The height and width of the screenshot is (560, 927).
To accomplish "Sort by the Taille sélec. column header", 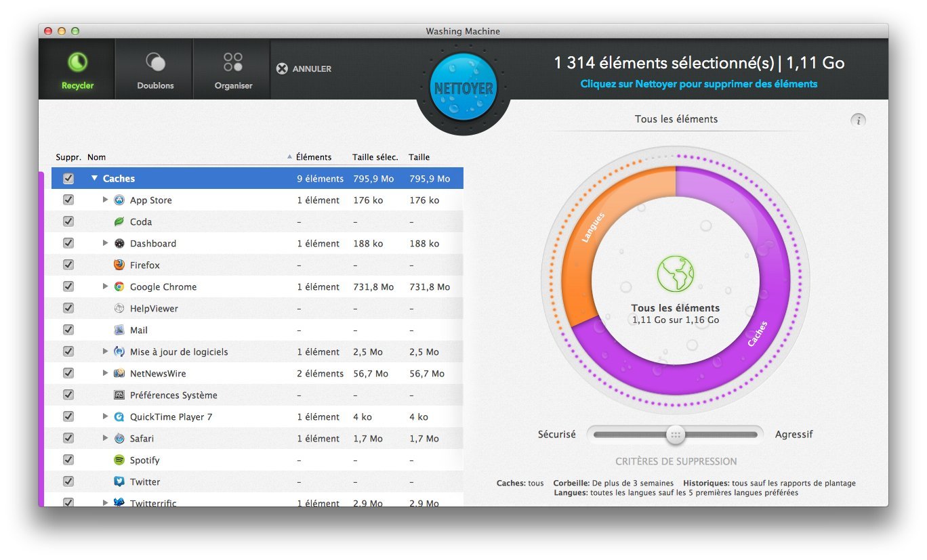I will [375, 157].
